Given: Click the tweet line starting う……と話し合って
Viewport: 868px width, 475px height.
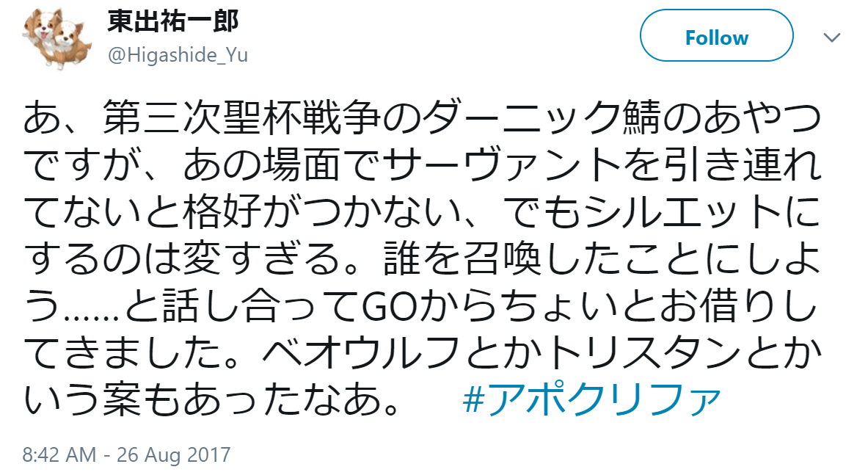Looking at the screenshot, I should pyautogui.click(x=420, y=307).
